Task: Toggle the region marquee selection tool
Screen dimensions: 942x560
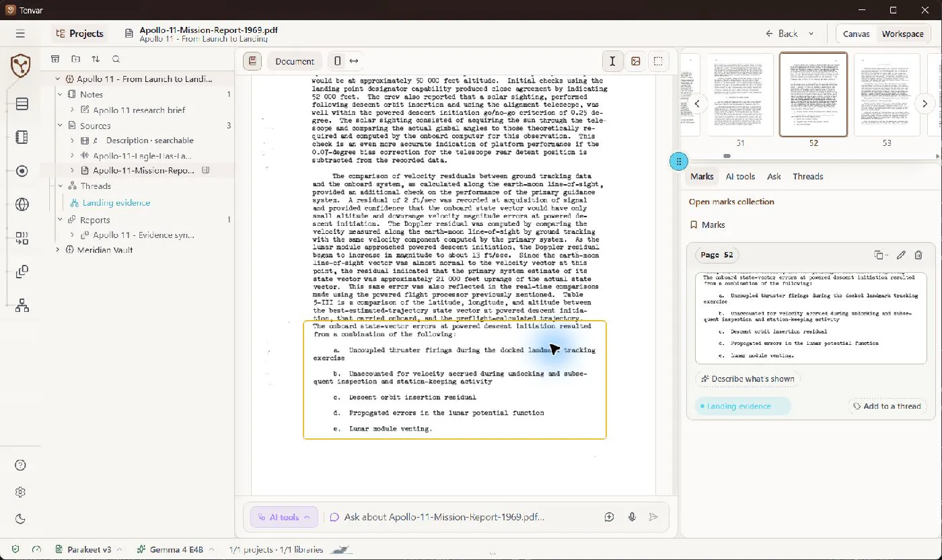Action: click(x=658, y=61)
